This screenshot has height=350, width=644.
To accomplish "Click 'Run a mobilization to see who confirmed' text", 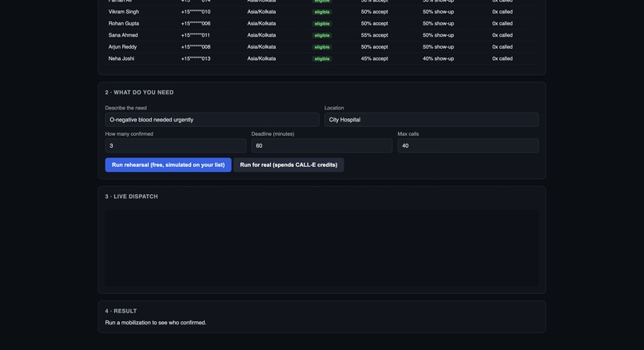I will [x=156, y=323].
